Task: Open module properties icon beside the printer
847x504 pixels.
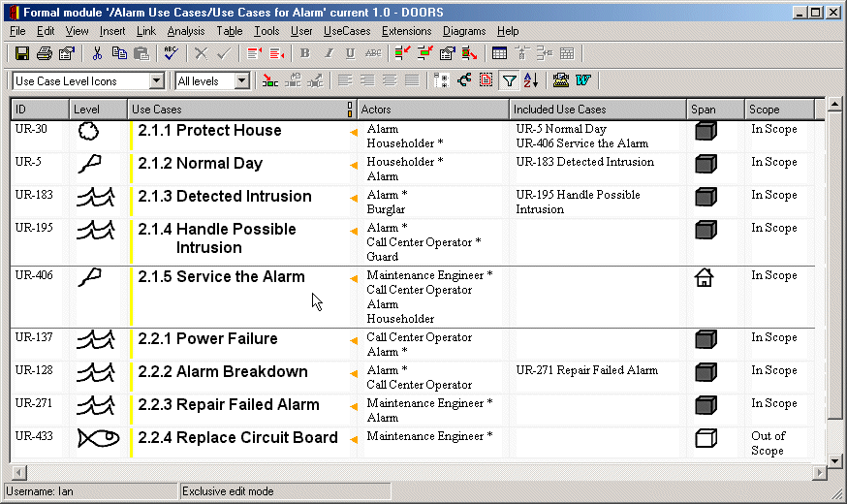Action: pos(67,53)
